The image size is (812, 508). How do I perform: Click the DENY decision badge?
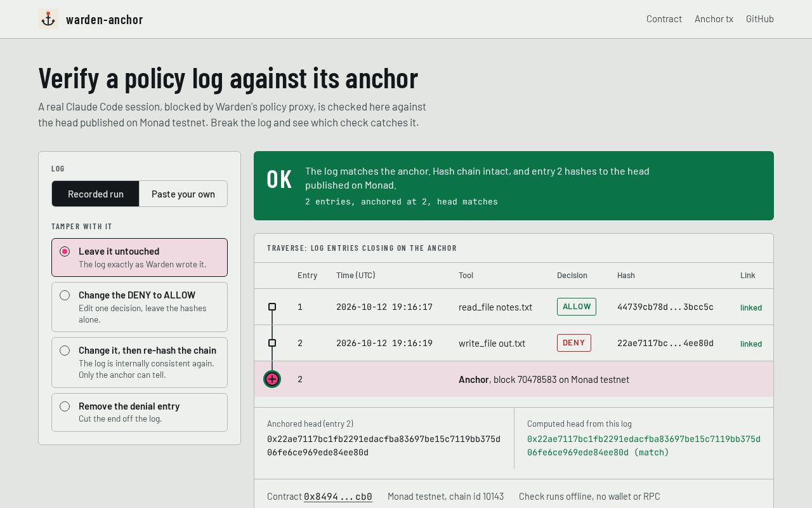[x=574, y=343]
